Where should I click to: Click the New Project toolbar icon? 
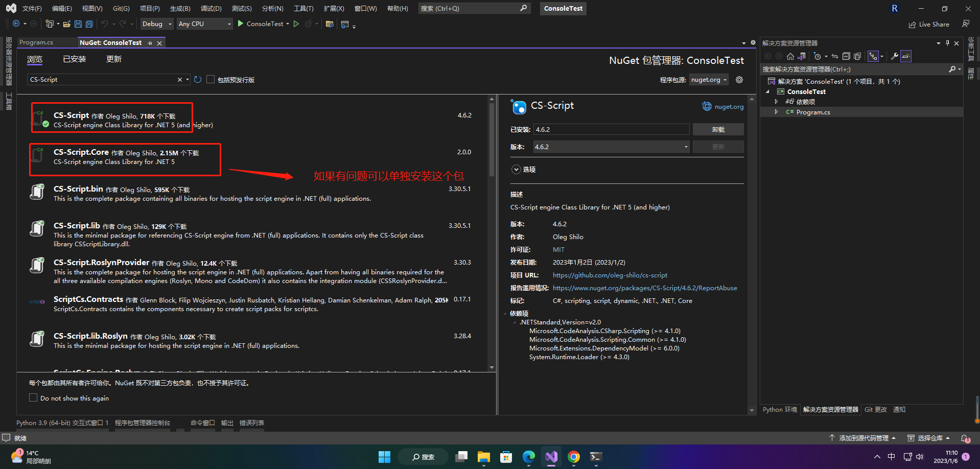coord(50,24)
